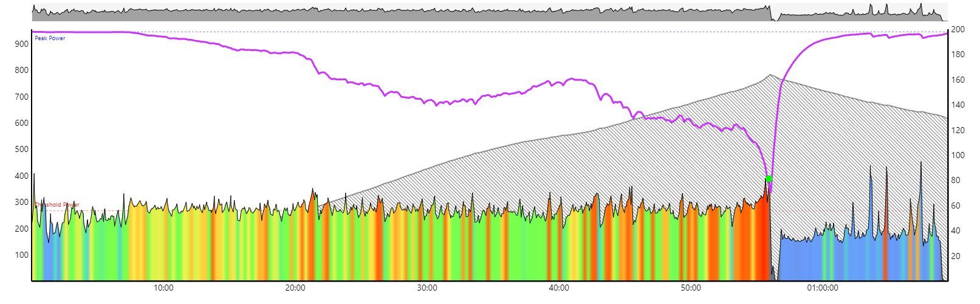Click the Peak Power label
This screenshot has height=304, width=980.
tap(50, 38)
